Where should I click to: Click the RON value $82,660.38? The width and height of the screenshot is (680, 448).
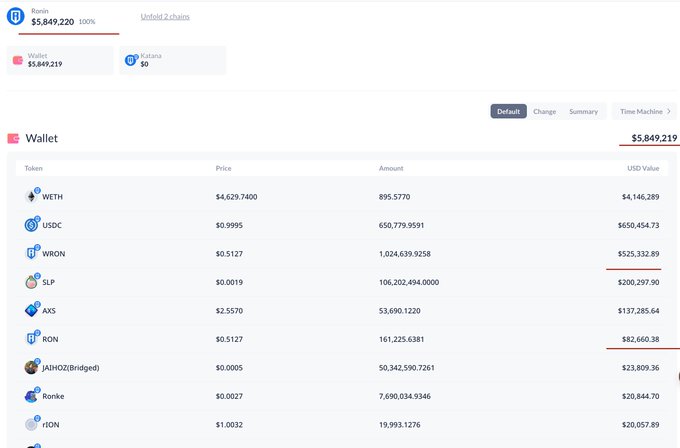pyautogui.click(x=641, y=339)
